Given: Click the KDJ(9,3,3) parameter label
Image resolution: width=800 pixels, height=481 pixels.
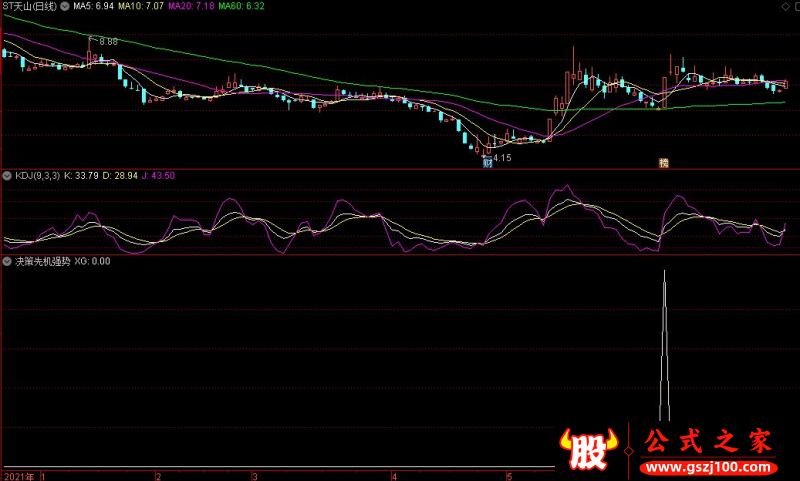Looking at the screenshot, I should [37, 176].
